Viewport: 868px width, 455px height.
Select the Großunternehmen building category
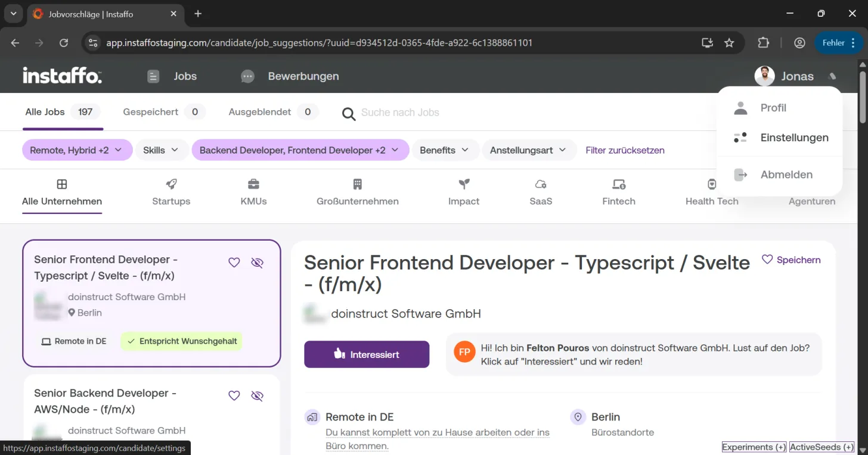point(358,192)
